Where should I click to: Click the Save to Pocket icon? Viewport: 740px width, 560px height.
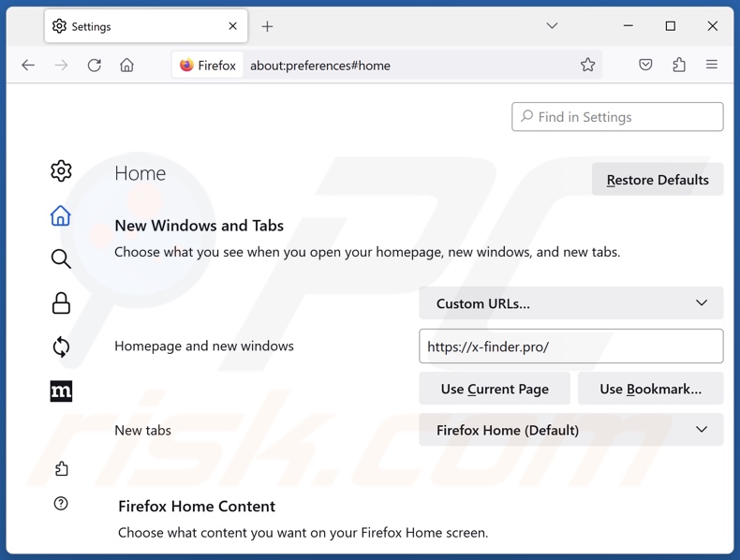pyautogui.click(x=645, y=66)
